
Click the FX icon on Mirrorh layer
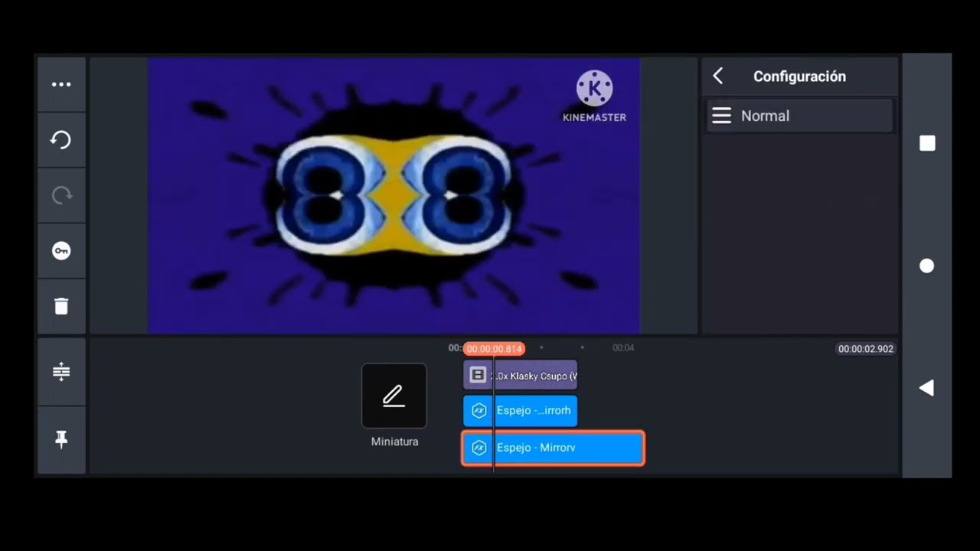479,411
